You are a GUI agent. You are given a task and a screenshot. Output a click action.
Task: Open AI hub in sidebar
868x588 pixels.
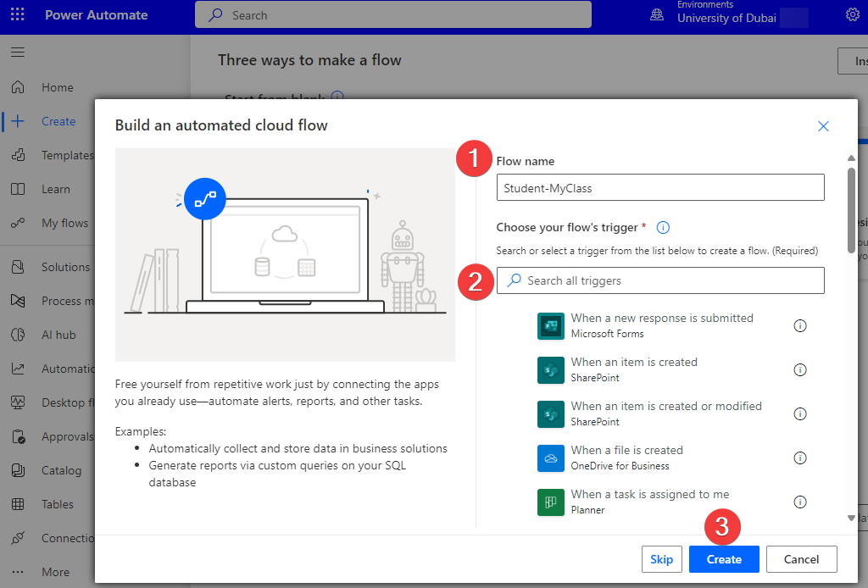coord(58,335)
